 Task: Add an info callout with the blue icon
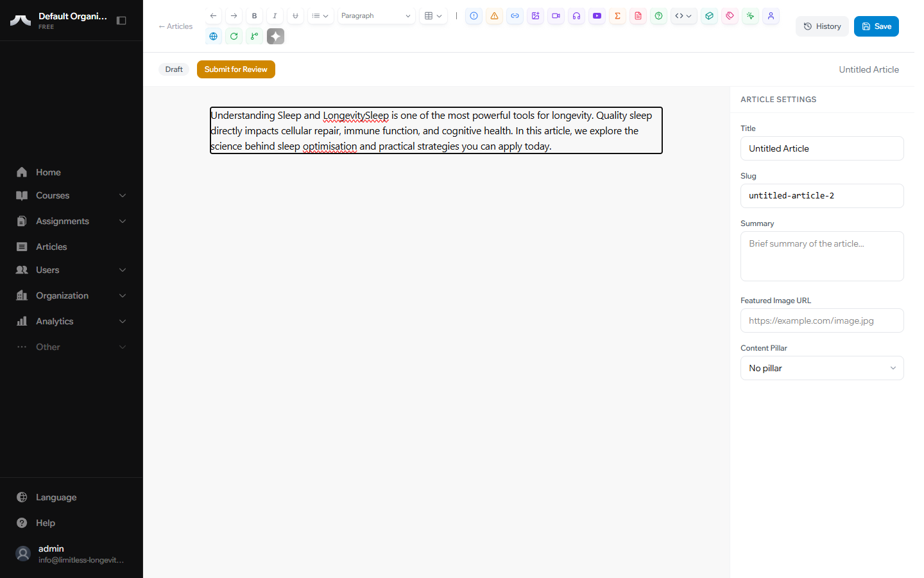474,16
